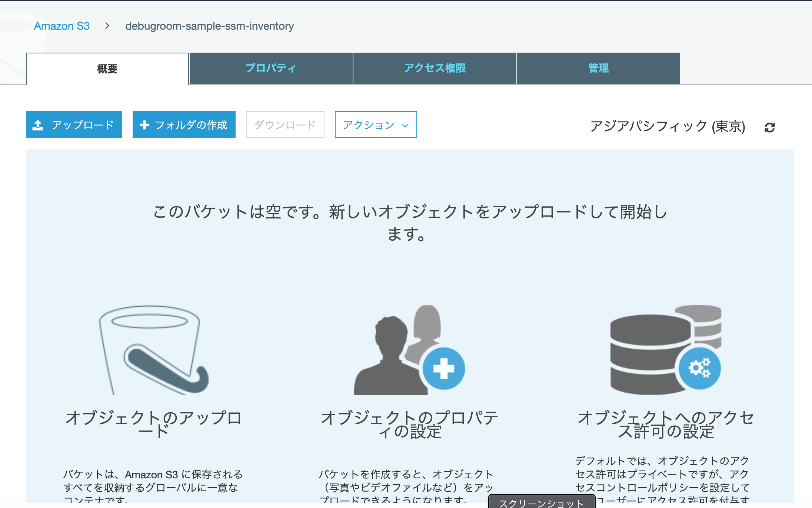Click the アップロード button

74,125
